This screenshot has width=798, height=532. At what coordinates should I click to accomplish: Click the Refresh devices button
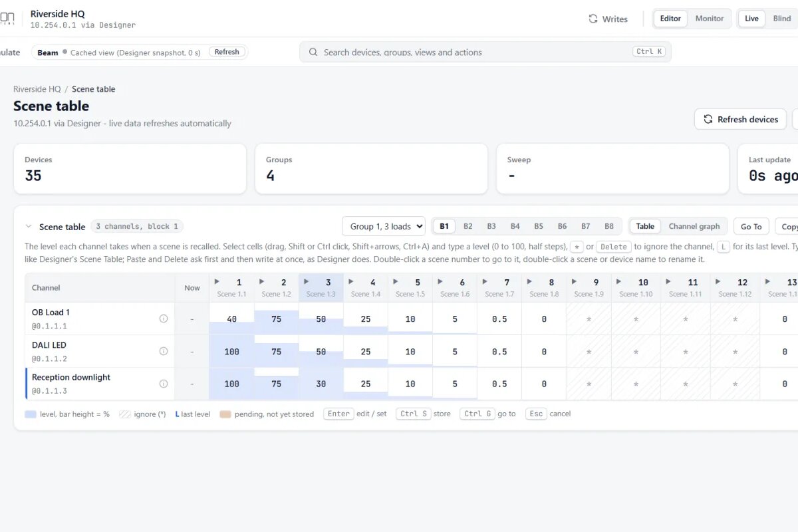click(x=740, y=119)
